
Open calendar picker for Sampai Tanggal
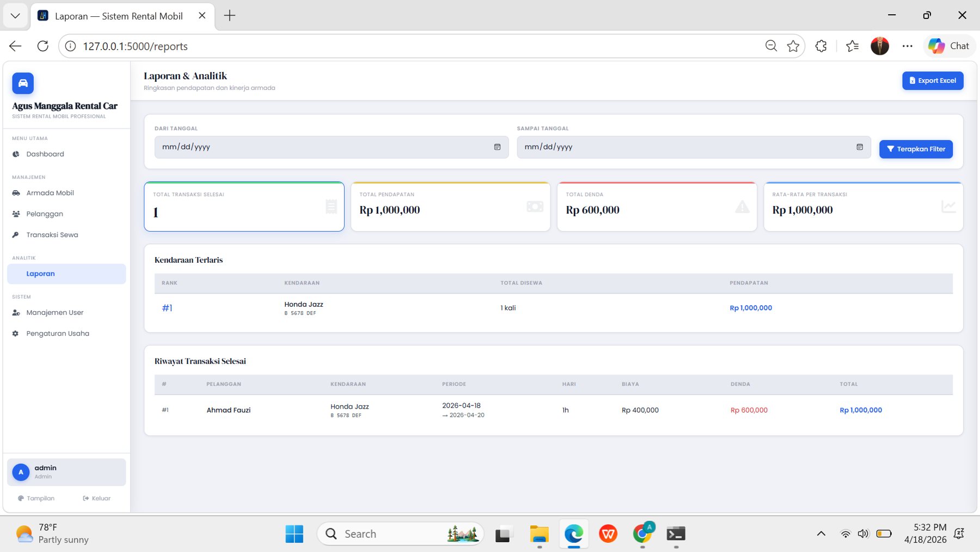pos(859,147)
